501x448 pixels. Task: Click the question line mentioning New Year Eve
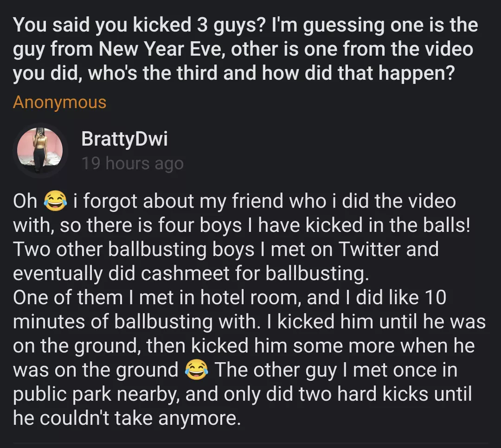pyautogui.click(x=243, y=49)
